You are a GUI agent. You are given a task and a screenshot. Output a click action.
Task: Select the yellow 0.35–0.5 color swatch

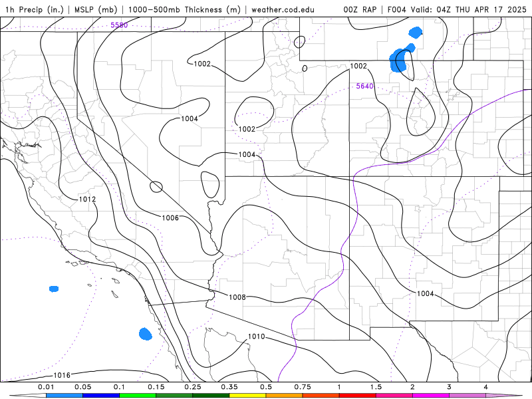[247, 396]
